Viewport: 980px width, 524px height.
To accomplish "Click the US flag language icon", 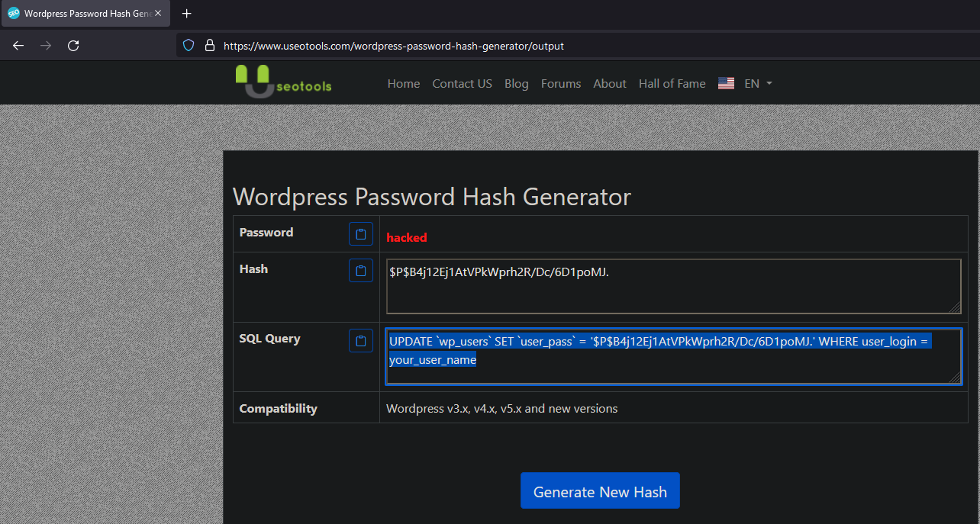I will 726,84.
